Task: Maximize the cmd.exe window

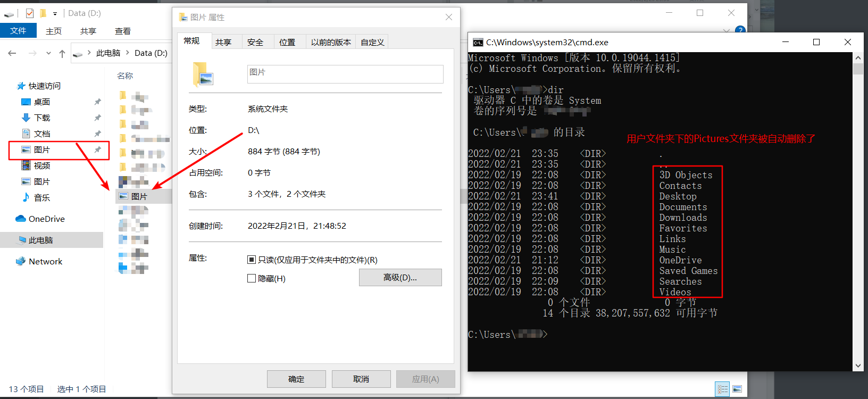Action: click(x=816, y=42)
